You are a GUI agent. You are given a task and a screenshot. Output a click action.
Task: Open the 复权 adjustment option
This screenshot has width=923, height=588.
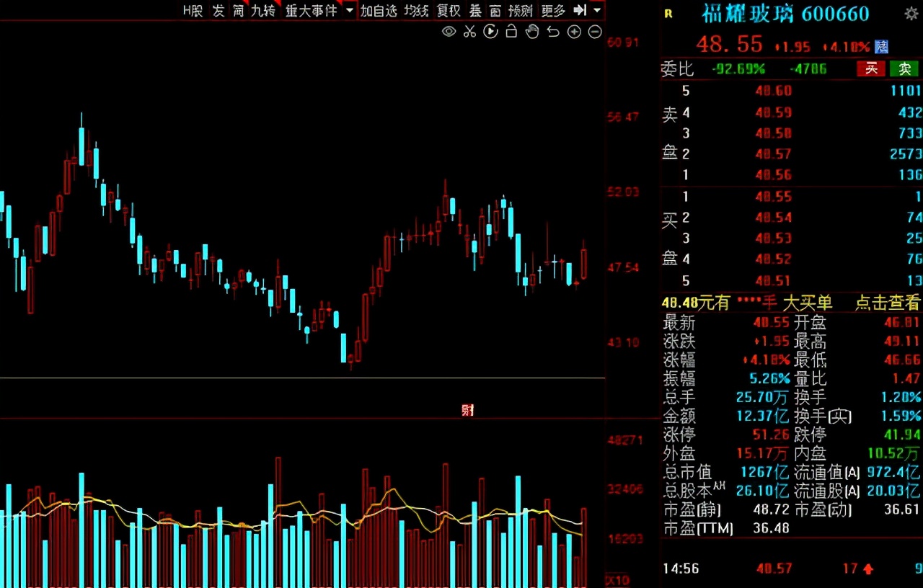point(449,10)
